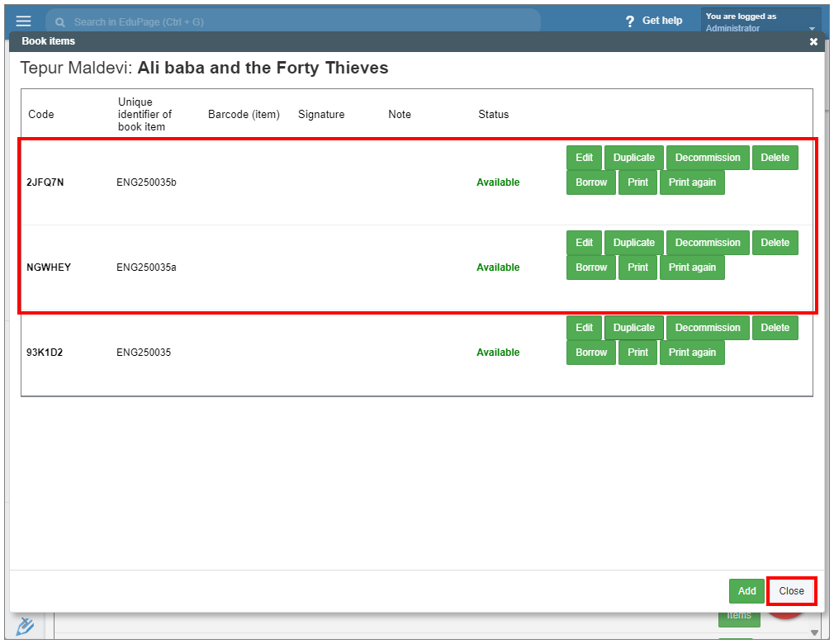Screen dimensions: 834x644
Task: Click the Get help question mark icon
Action: [630, 21]
